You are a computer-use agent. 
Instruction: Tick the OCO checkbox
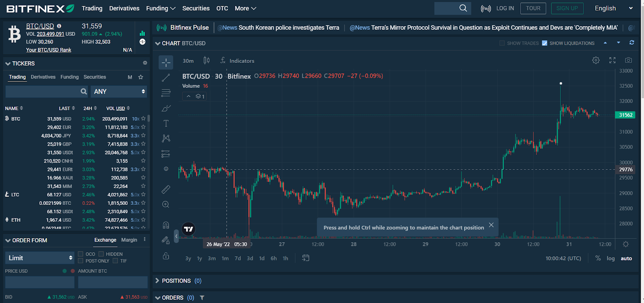80,254
